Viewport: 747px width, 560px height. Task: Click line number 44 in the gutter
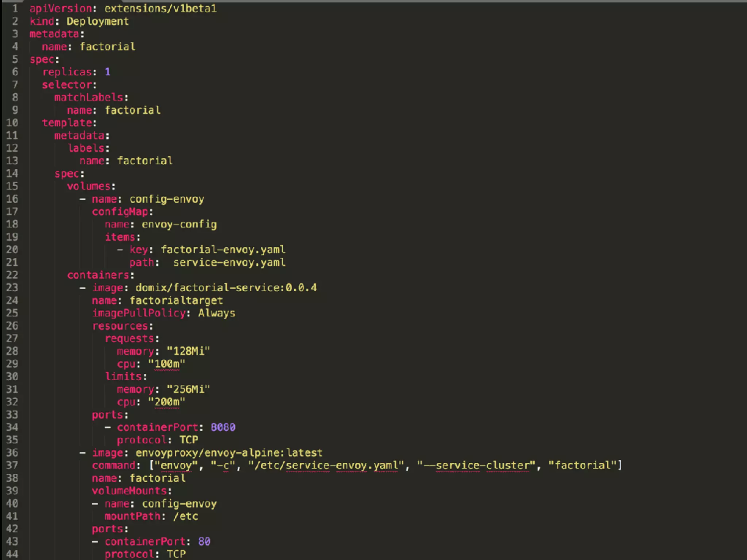pos(12,554)
